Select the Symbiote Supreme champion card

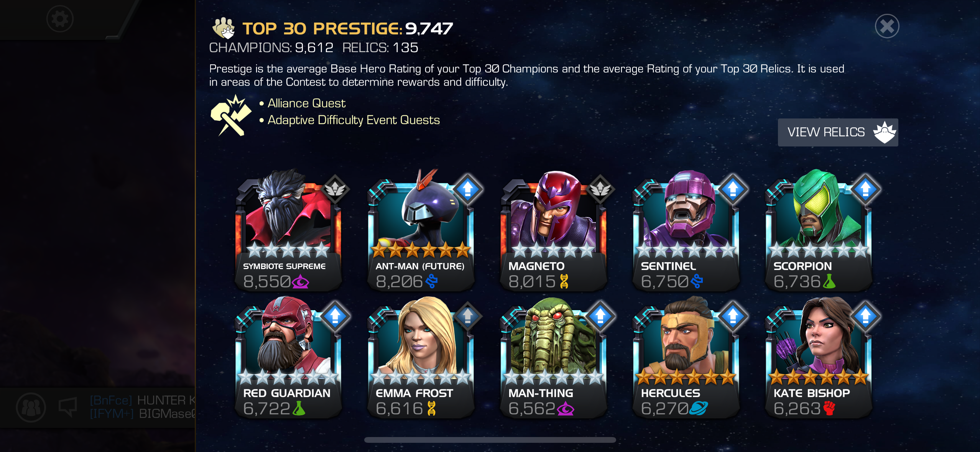[x=288, y=230]
